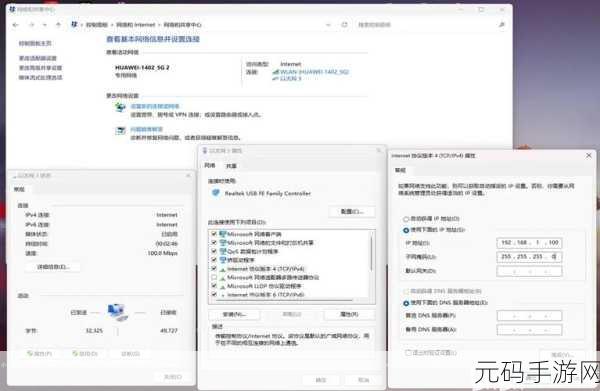Click the Control Panel search box

[431, 24]
